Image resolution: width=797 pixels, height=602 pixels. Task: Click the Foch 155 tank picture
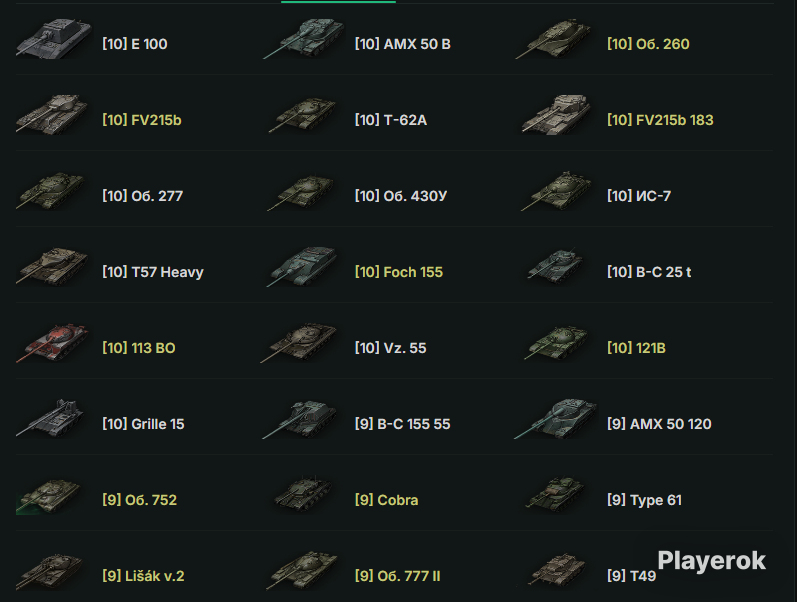pyautogui.click(x=302, y=266)
